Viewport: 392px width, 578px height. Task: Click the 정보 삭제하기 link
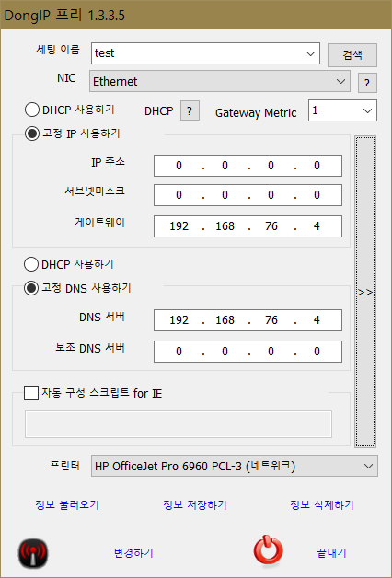pos(322,504)
